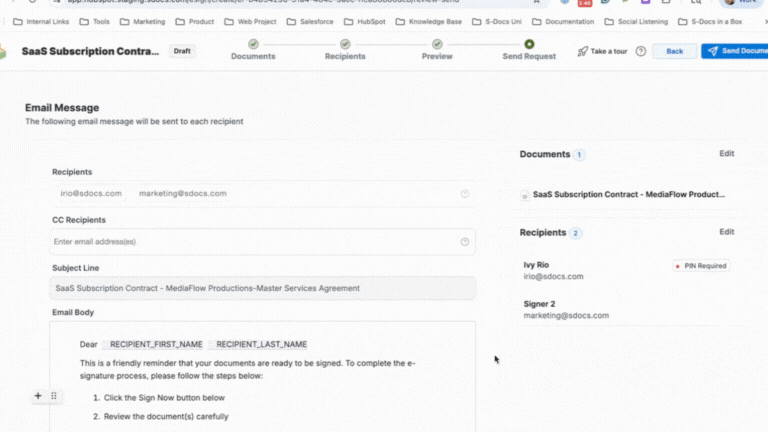Image resolution: width=768 pixels, height=432 pixels.
Task: Open the S-Docs in a Box bookmark folder
Action: [710, 22]
